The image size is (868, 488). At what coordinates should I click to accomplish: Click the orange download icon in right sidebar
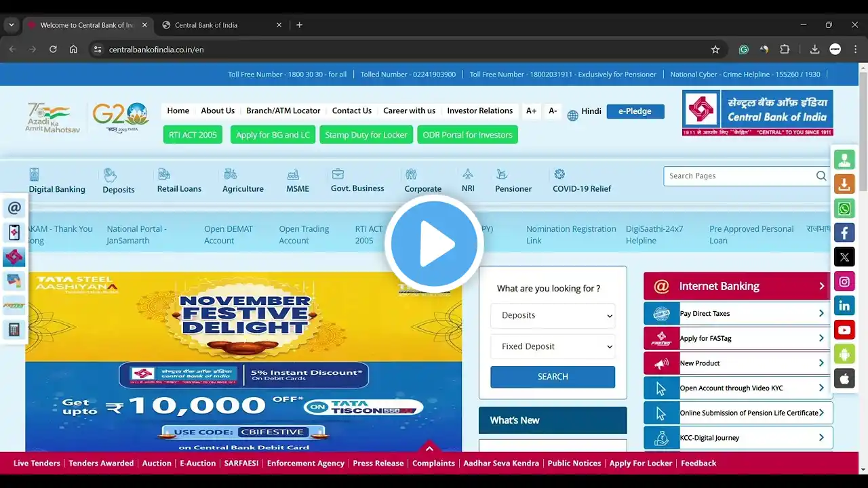coord(844,184)
